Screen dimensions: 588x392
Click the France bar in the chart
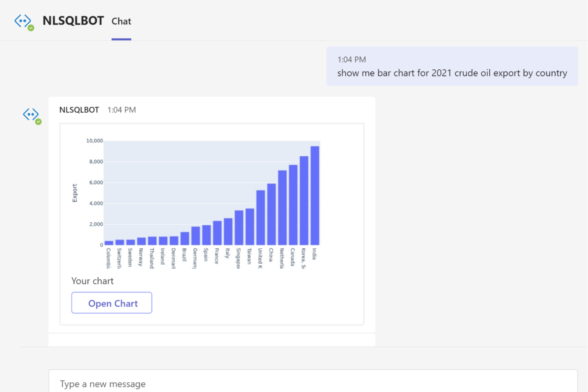[x=217, y=233]
